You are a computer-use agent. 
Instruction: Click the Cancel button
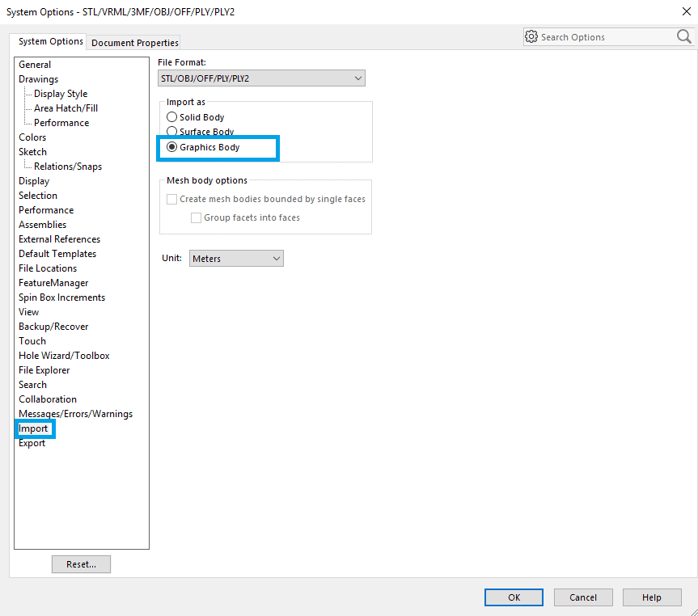(x=583, y=597)
